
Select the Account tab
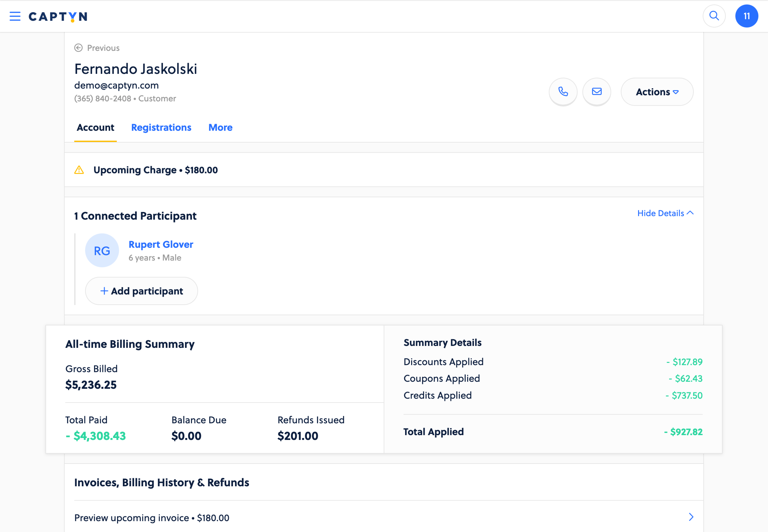[x=95, y=127]
